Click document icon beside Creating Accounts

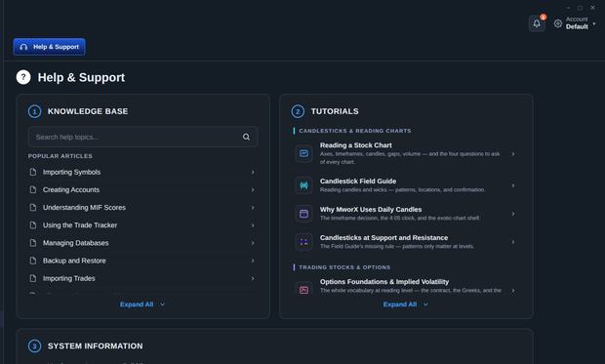(x=33, y=190)
